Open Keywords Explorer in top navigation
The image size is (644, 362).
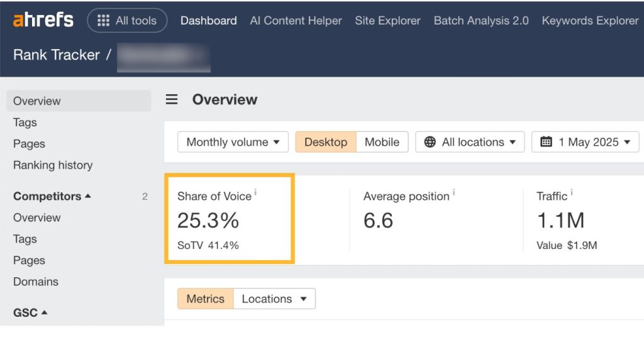click(x=590, y=21)
